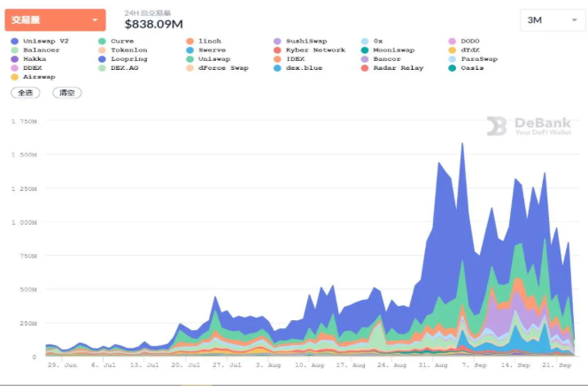Click the Airswap yellow legend marker

[15, 77]
